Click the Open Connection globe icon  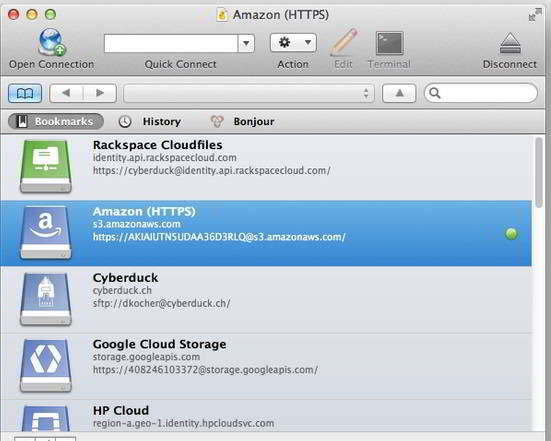click(52, 42)
